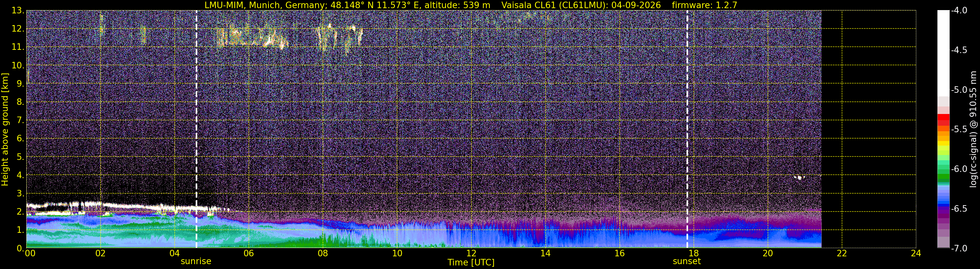Click the 12 hour tick on the time axis
Image resolution: width=980 pixels, height=269 pixels.
click(x=471, y=253)
